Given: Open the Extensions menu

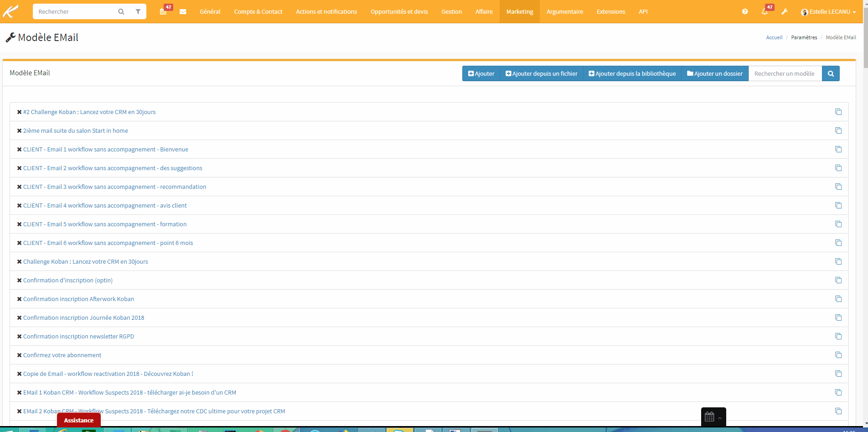Looking at the screenshot, I should pos(611,11).
